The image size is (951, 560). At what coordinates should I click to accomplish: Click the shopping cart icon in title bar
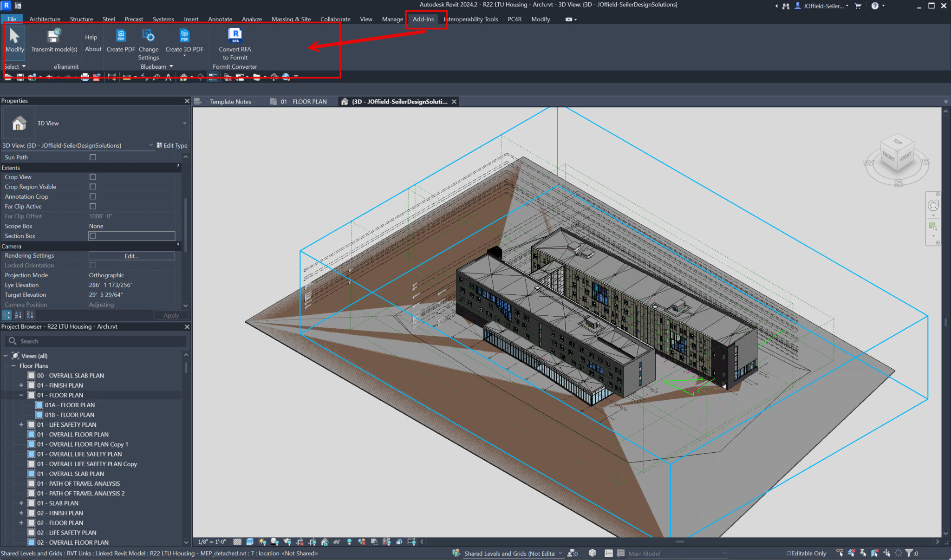(858, 6)
